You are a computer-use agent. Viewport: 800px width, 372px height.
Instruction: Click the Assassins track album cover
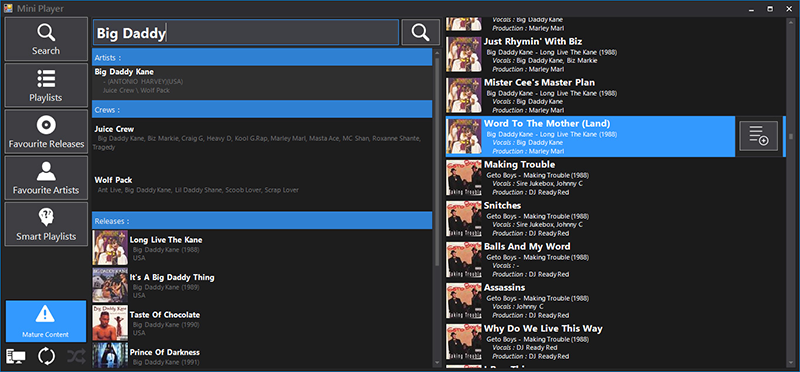[464, 300]
